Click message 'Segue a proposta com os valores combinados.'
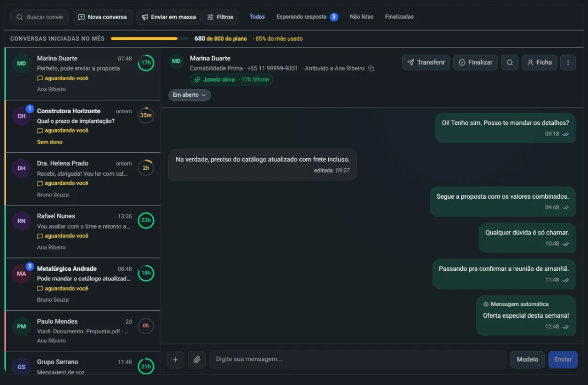 tap(502, 201)
